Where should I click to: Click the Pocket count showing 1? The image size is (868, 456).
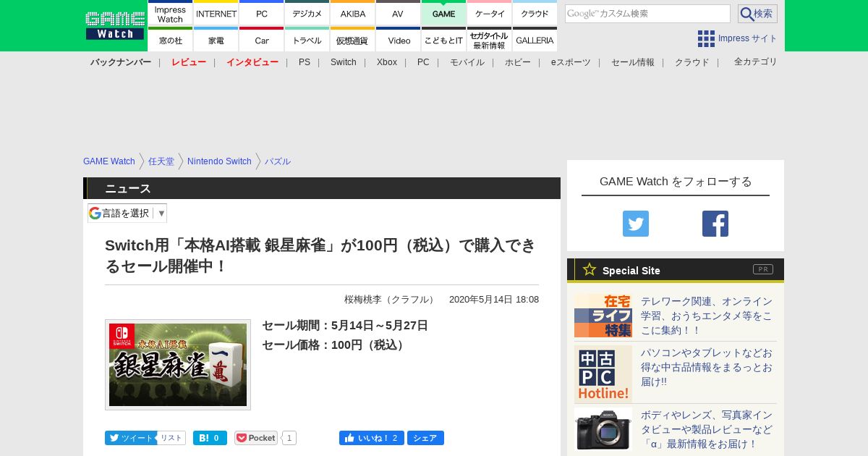click(x=289, y=438)
